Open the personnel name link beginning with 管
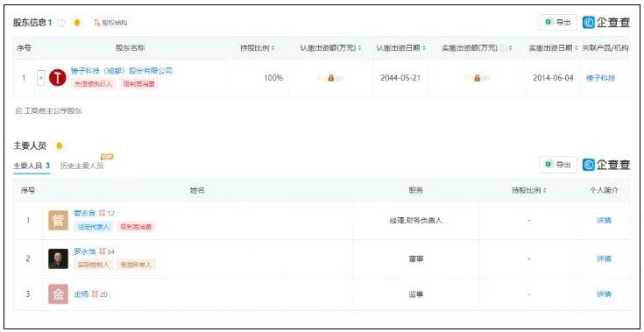 coord(85,213)
